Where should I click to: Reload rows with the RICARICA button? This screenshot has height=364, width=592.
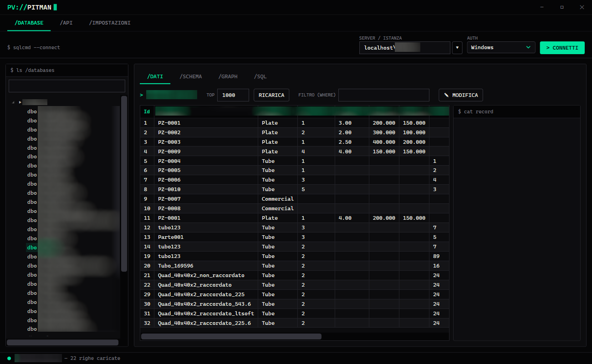pyautogui.click(x=271, y=95)
